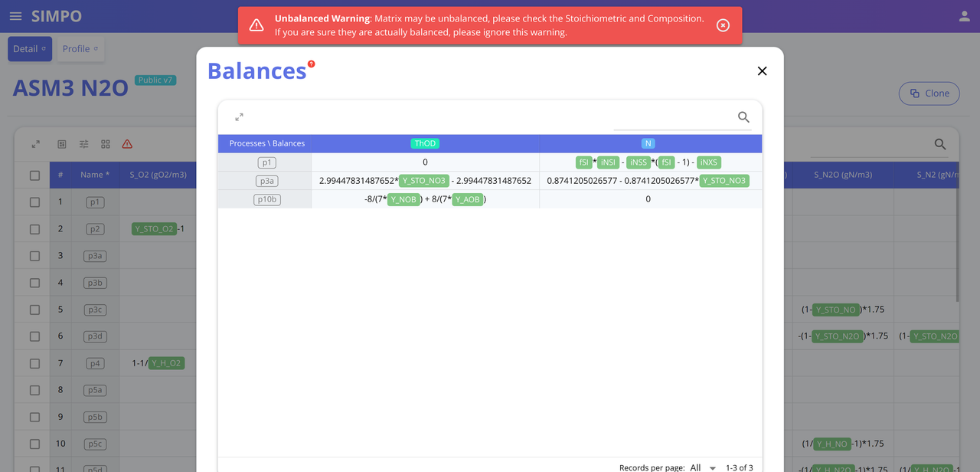Check the row 1 p1 checkbox
Viewport: 980px width, 472px height.
pyautogui.click(x=34, y=202)
